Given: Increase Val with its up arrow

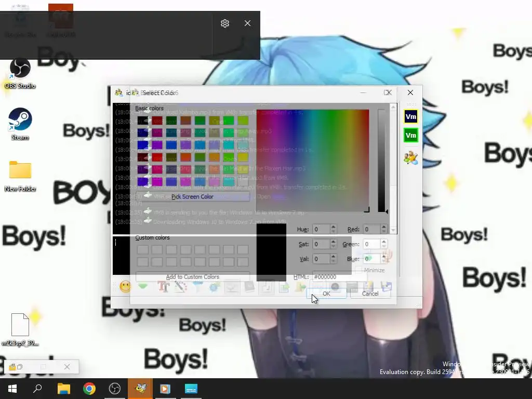Looking at the screenshot, I should pos(333,257).
